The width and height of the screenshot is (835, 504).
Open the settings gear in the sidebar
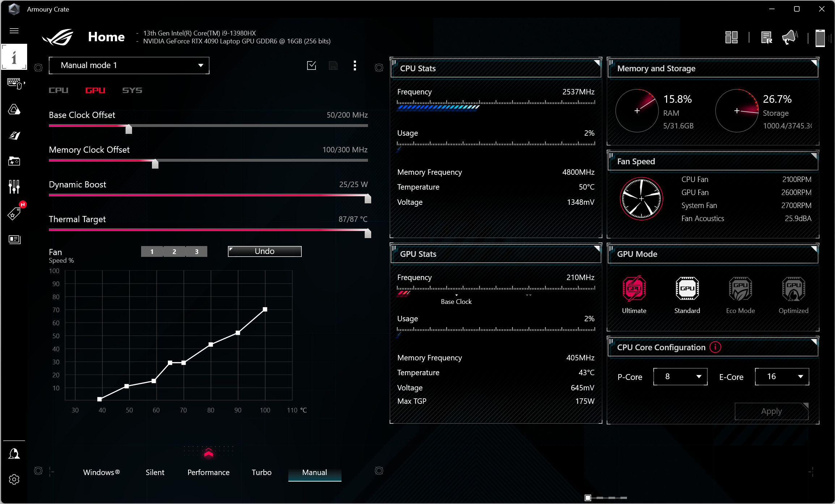click(14, 479)
